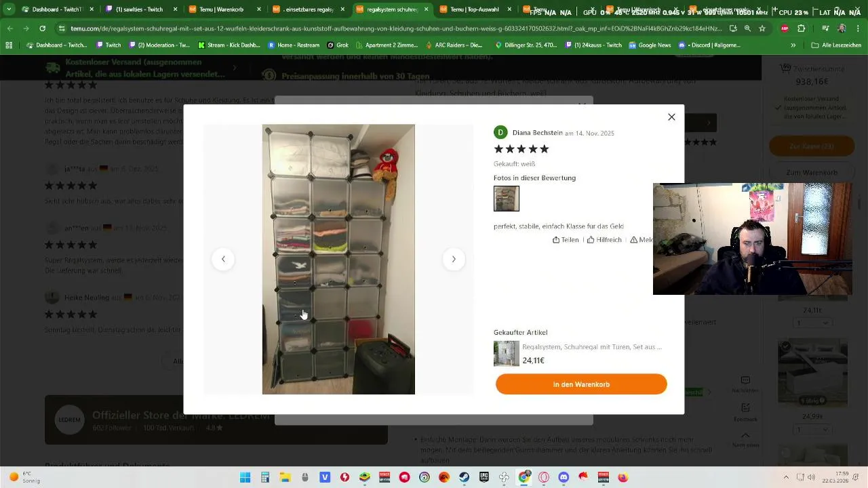The height and width of the screenshot is (488, 868).
Task: Share this review via Teilen
Action: tap(566, 240)
